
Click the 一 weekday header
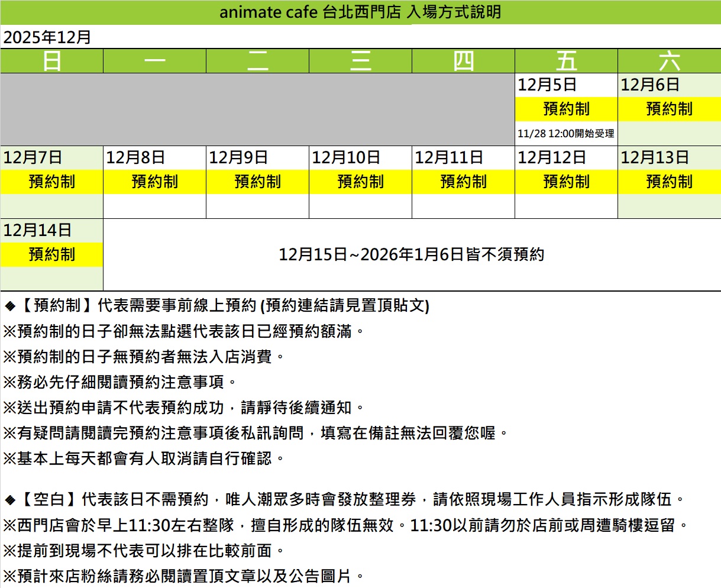(155, 61)
